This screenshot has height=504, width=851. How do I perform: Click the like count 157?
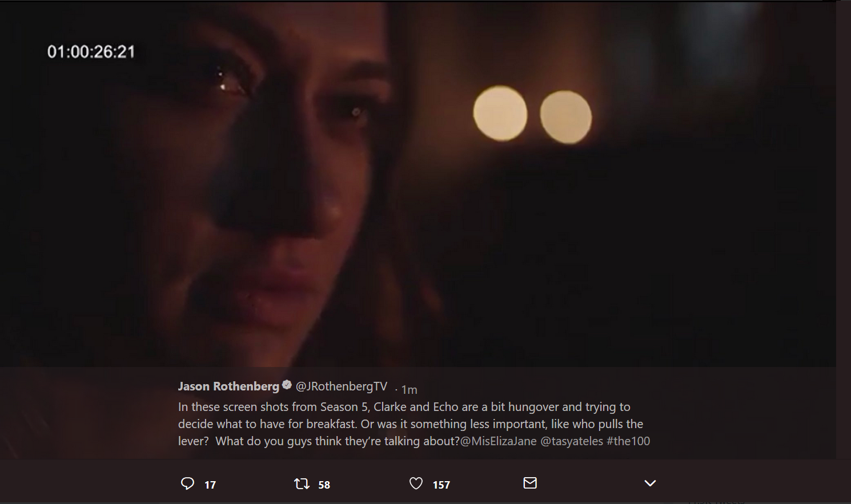click(441, 485)
